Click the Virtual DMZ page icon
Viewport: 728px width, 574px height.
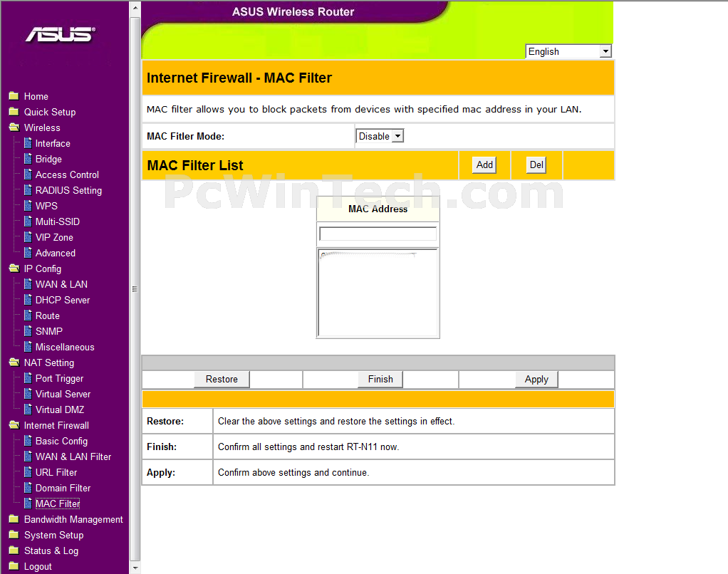(x=28, y=409)
